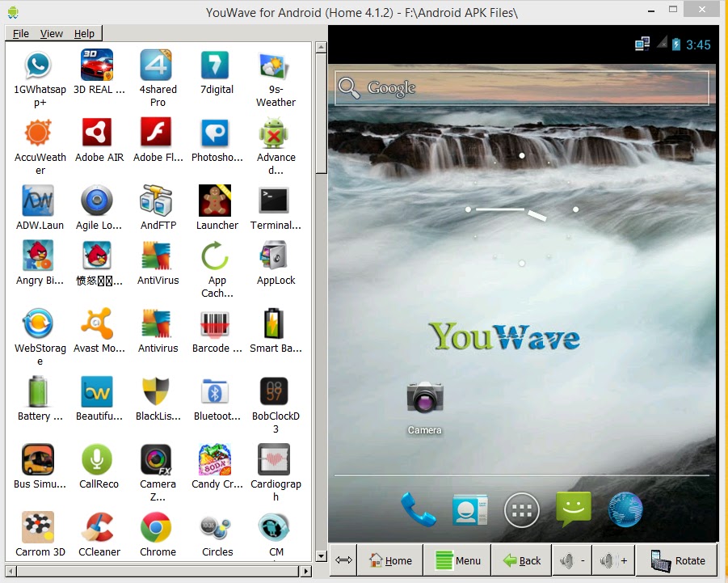728x583 pixels.
Task: Open the Adobe Flash icon
Action: point(156,133)
